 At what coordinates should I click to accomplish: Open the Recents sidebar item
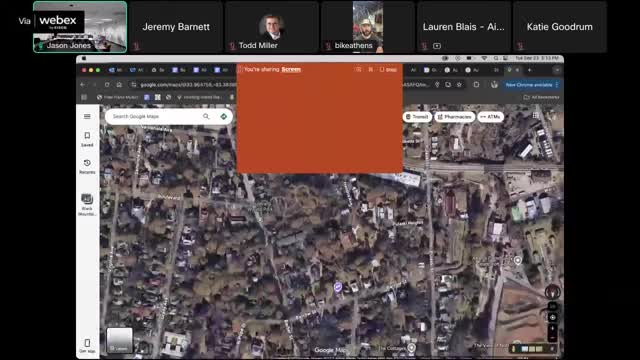[87, 167]
